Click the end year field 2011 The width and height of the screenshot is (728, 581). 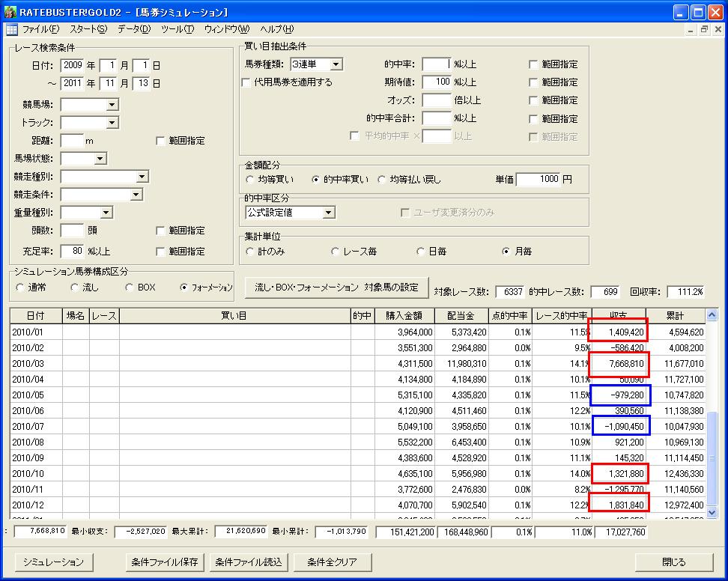(x=72, y=83)
